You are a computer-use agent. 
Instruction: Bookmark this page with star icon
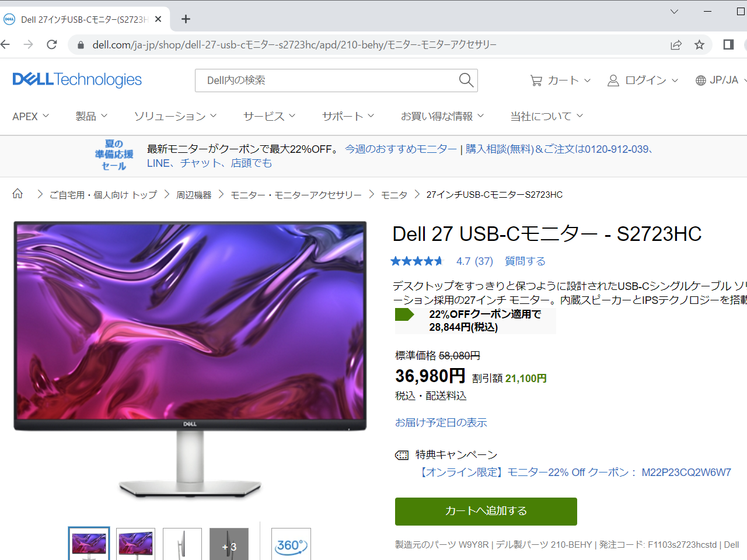(x=699, y=45)
